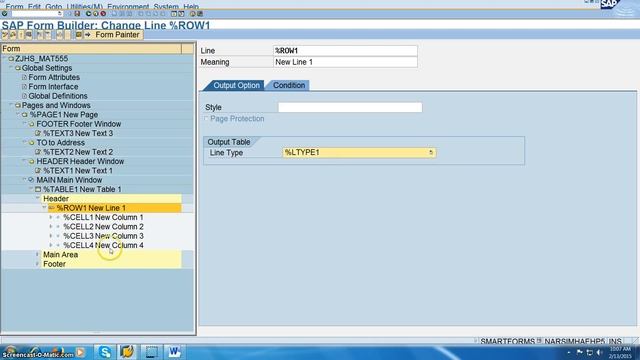
Task: Select Global Settings tree node
Action: tap(47, 68)
